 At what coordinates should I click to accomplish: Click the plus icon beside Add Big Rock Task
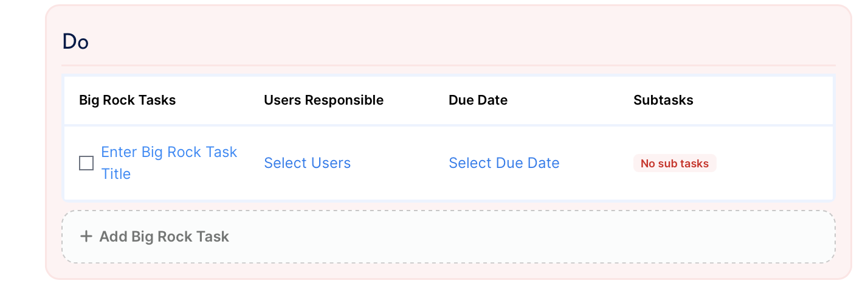coord(86,236)
